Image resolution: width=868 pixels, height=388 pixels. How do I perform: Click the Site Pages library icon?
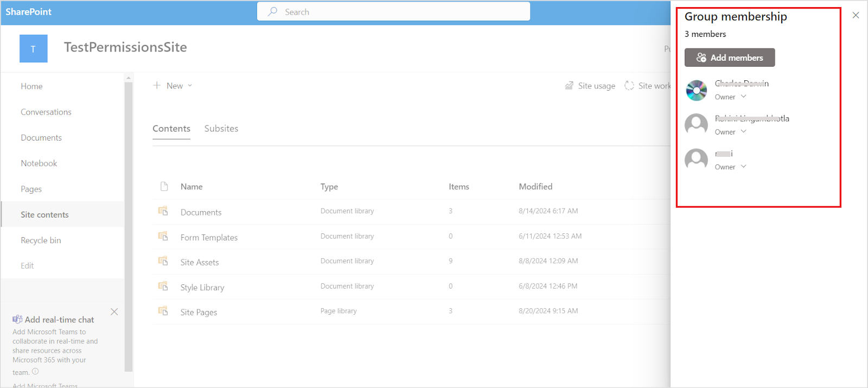pos(163,311)
